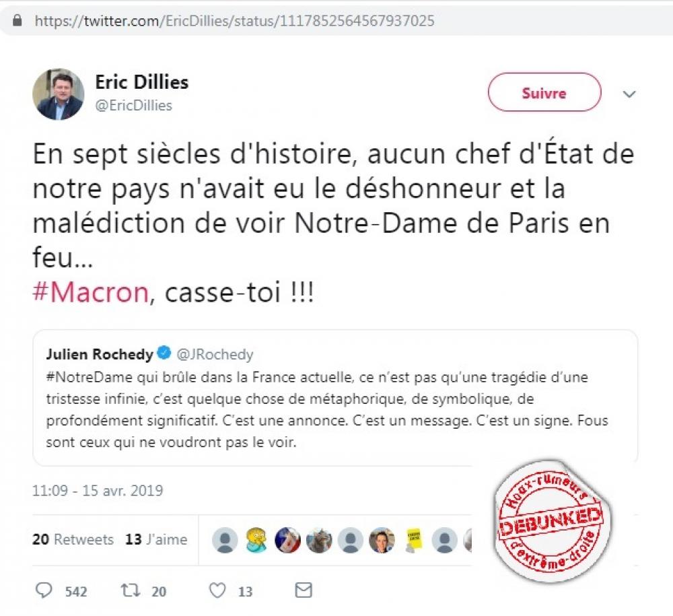The width and height of the screenshot is (673, 616).
Task: Click the envelope direct message icon
Action: tap(304, 590)
